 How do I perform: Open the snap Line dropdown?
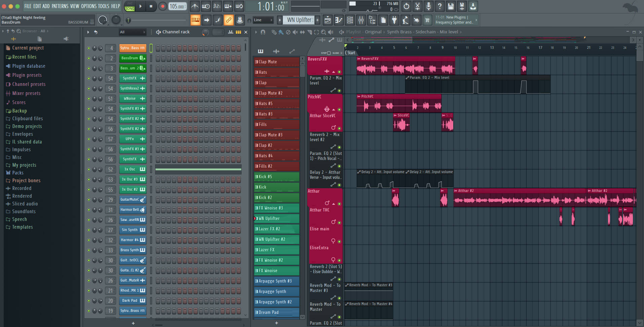pyautogui.click(x=262, y=20)
